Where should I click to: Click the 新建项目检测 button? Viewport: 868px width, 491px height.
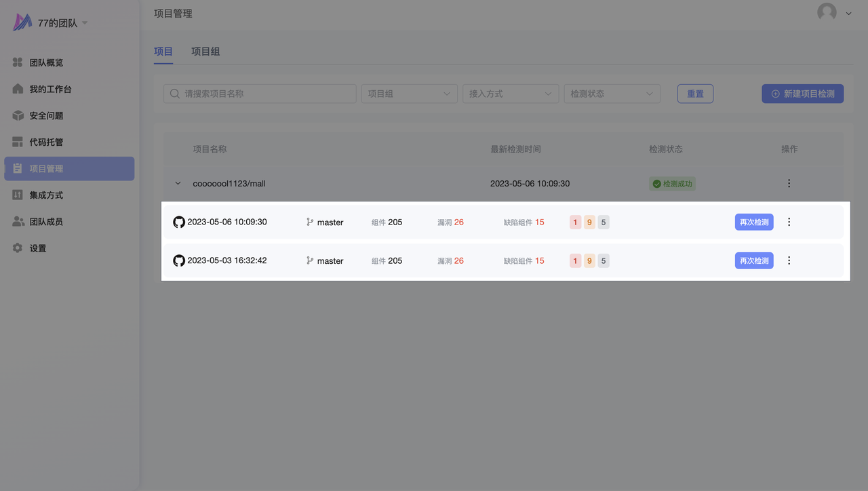[x=802, y=94]
